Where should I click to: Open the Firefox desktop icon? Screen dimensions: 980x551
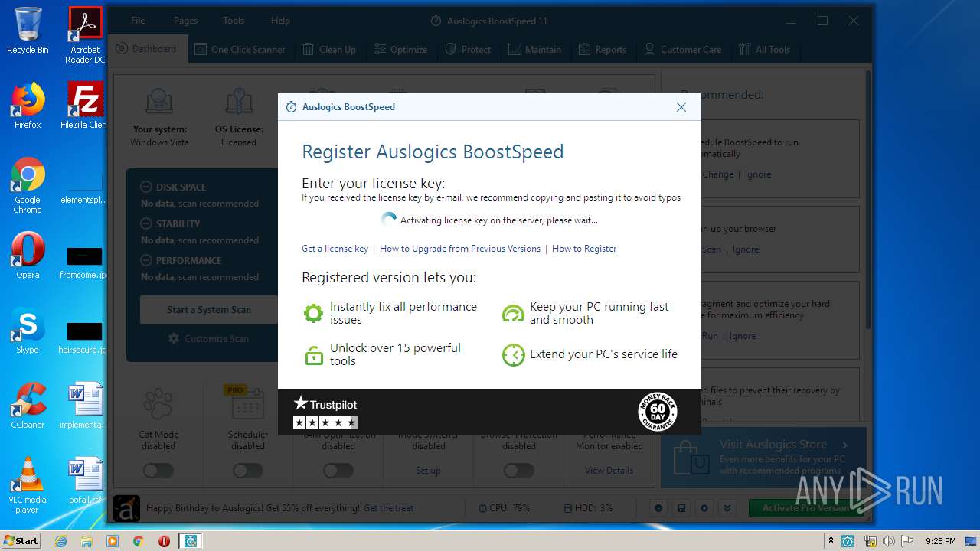coord(28,106)
